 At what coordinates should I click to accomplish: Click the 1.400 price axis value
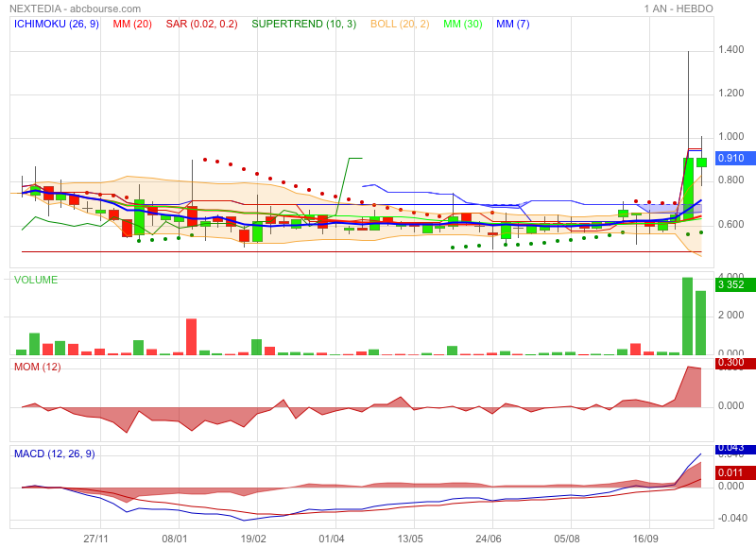(730, 50)
